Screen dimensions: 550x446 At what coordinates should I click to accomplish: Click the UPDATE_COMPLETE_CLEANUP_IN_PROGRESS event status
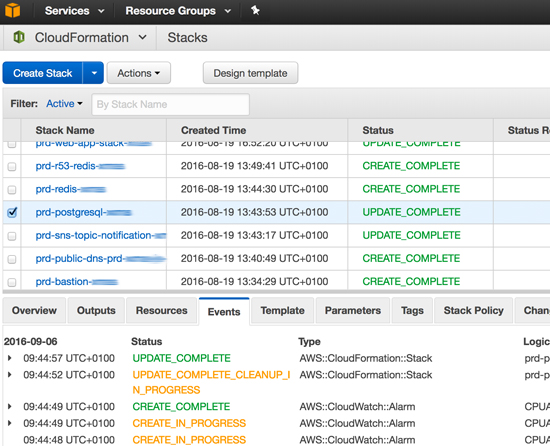tap(211, 382)
